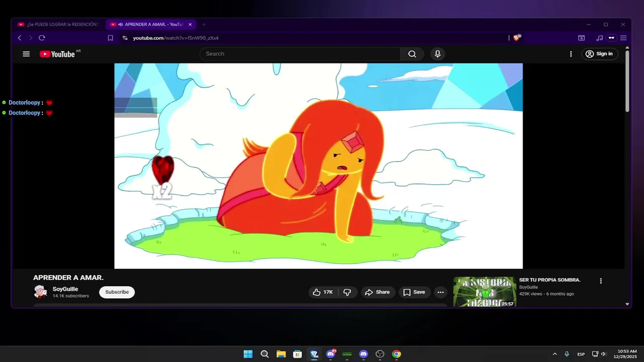The width and height of the screenshot is (644, 362).
Task: Like the video with 17K thumbs up
Action: [x=323, y=292]
